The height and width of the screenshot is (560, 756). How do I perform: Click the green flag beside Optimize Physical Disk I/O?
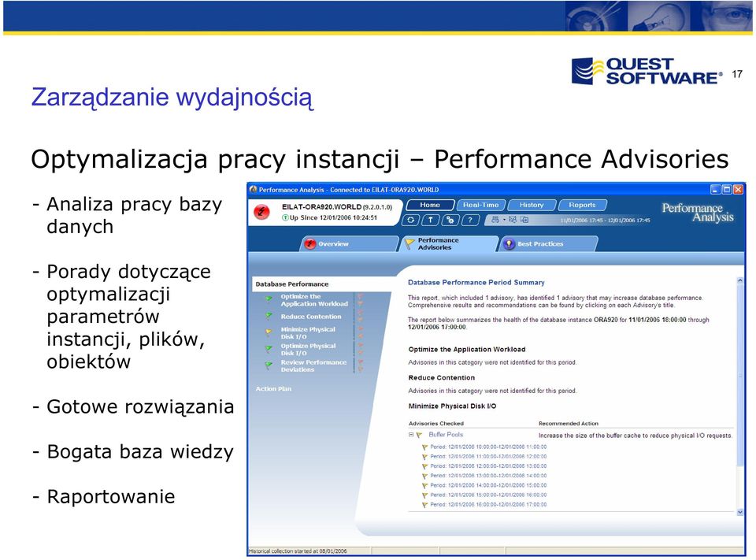point(269,349)
